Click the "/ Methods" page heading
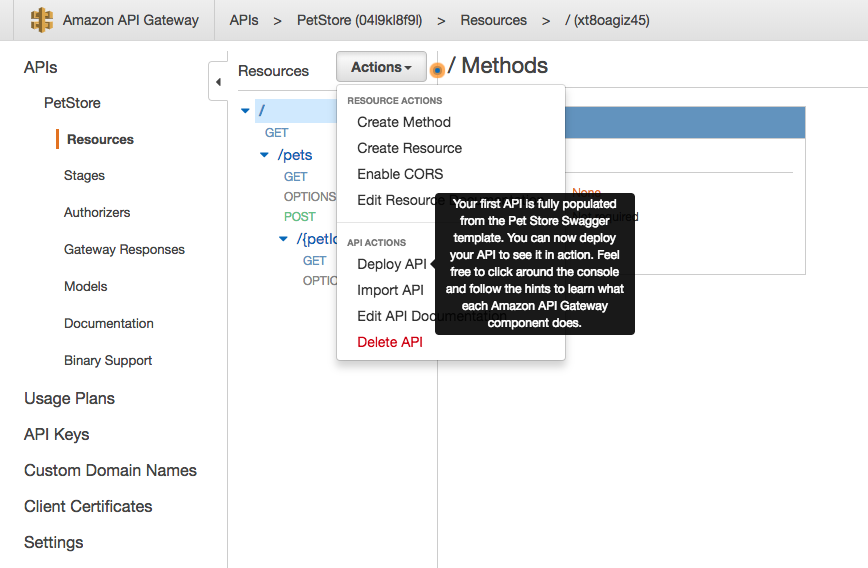This screenshot has width=868, height=568. tap(498, 65)
